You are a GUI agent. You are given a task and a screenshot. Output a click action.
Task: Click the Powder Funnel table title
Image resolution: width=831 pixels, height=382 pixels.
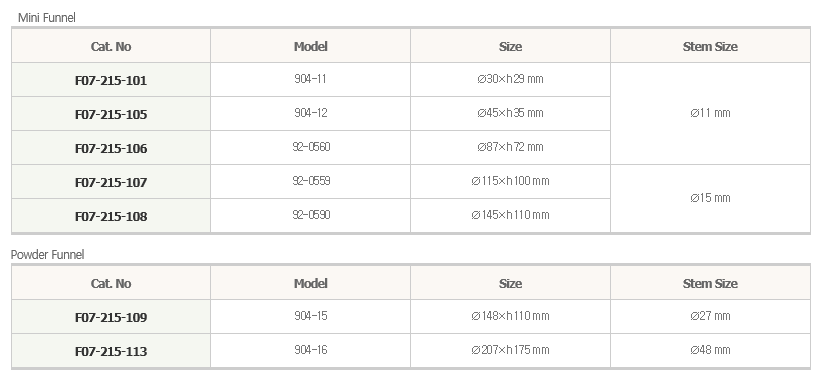point(48,254)
